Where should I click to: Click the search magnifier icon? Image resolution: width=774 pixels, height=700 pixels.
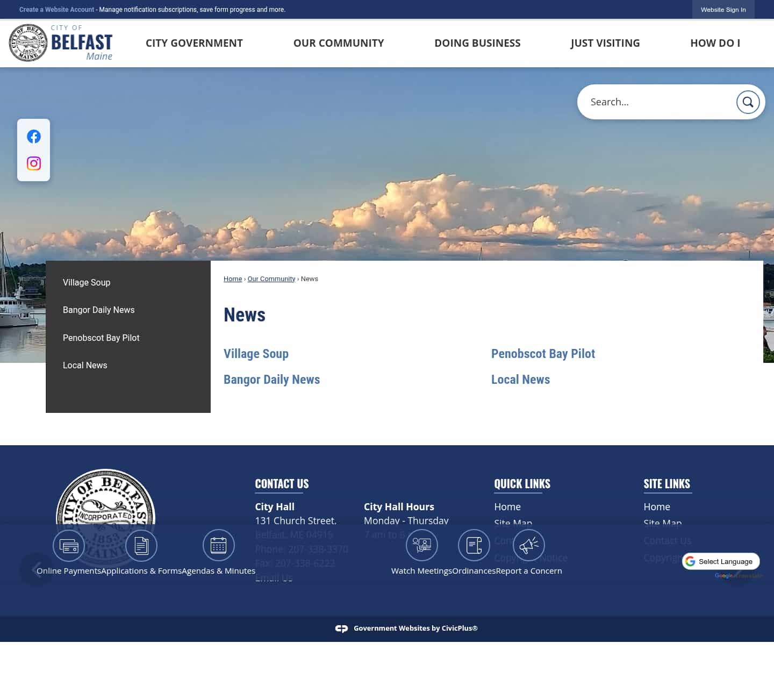coord(748,102)
